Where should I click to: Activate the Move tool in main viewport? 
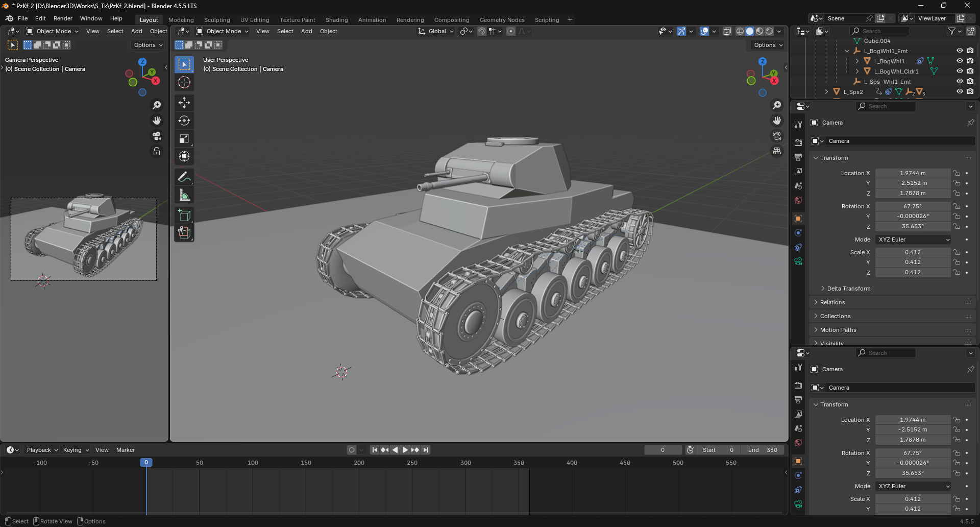[x=184, y=103]
